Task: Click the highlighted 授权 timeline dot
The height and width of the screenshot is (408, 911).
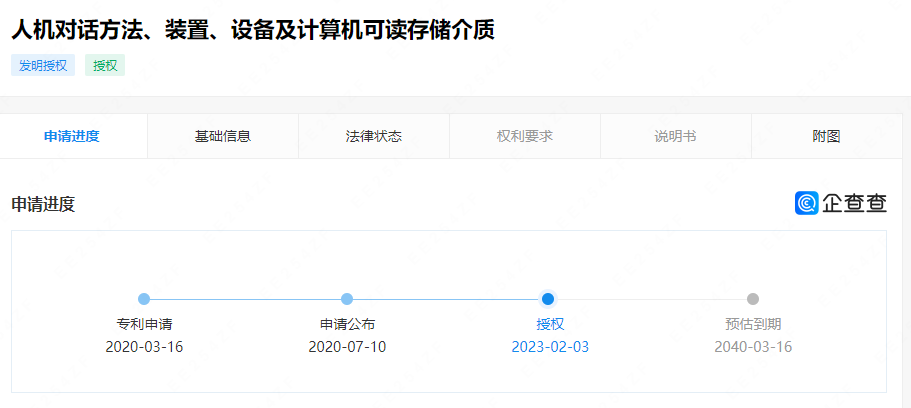Action: click(x=548, y=299)
